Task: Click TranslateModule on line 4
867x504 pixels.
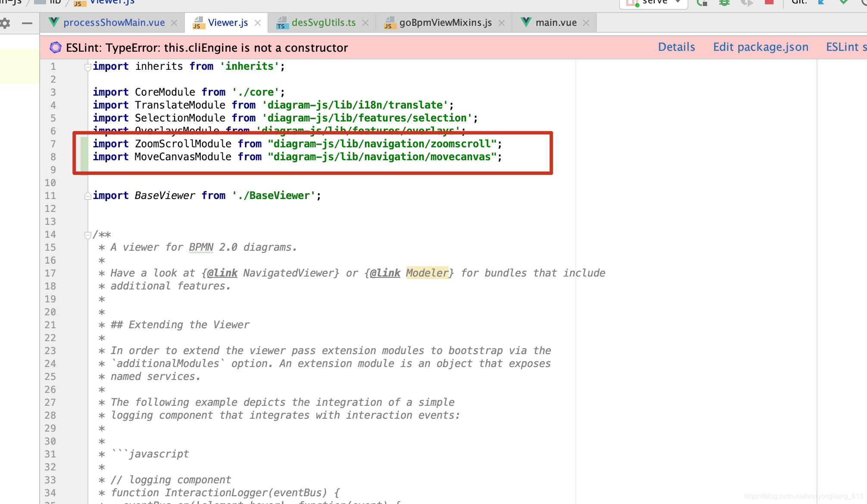Action: tap(180, 105)
